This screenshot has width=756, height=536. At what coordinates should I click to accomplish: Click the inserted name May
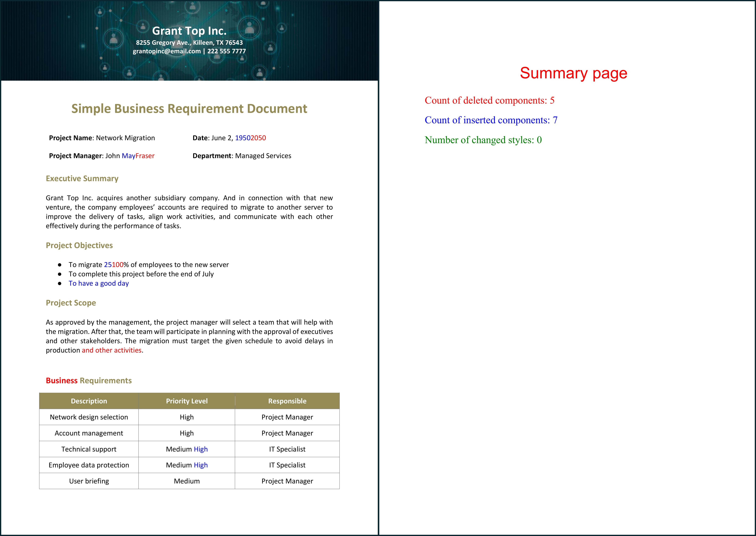[128, 156]
